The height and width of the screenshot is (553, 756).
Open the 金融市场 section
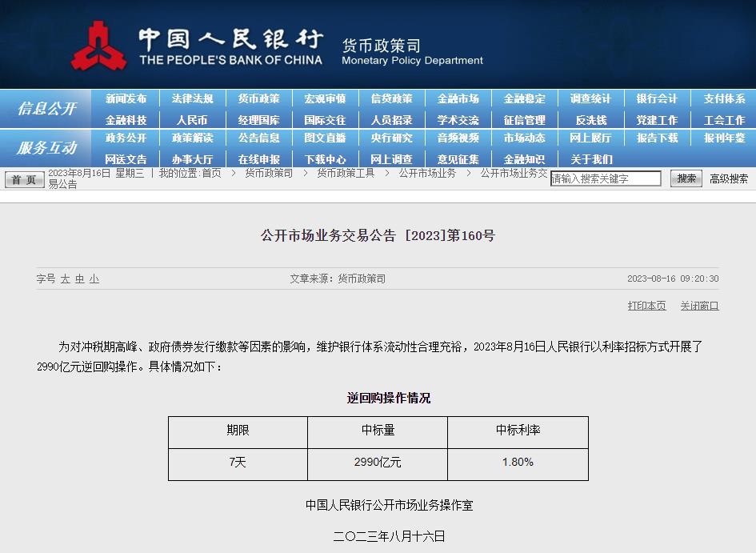(x=458, y=99)
